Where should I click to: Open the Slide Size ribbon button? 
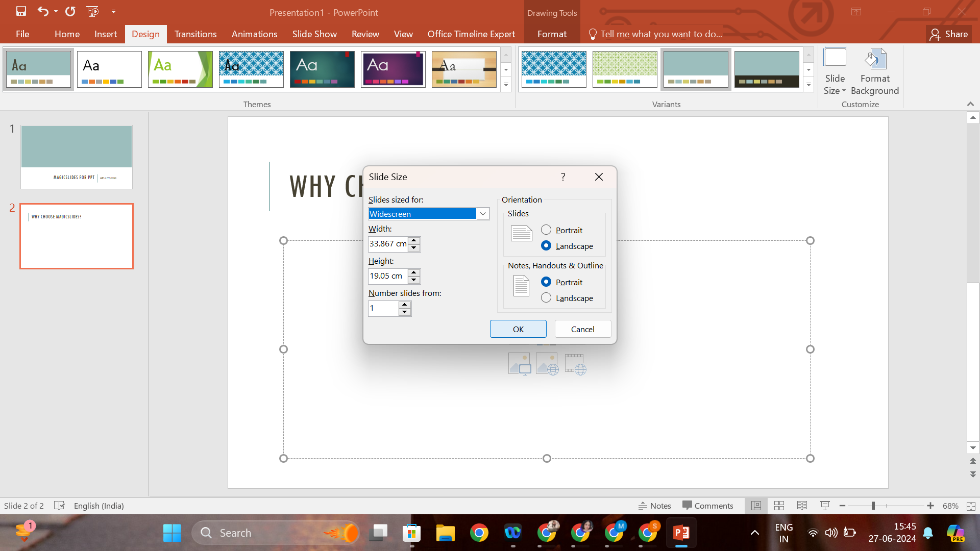point(835,71)
